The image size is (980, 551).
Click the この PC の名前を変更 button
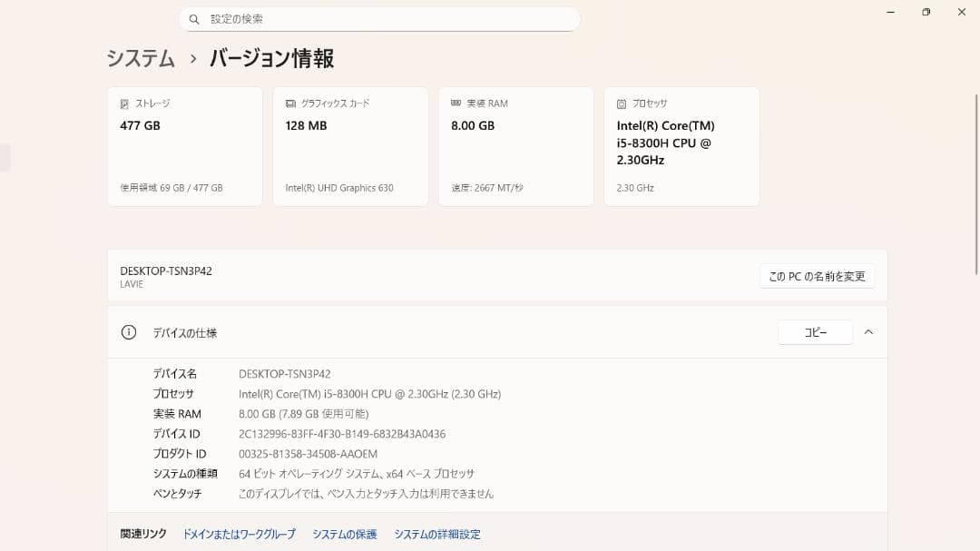click(x=816, y=276)
